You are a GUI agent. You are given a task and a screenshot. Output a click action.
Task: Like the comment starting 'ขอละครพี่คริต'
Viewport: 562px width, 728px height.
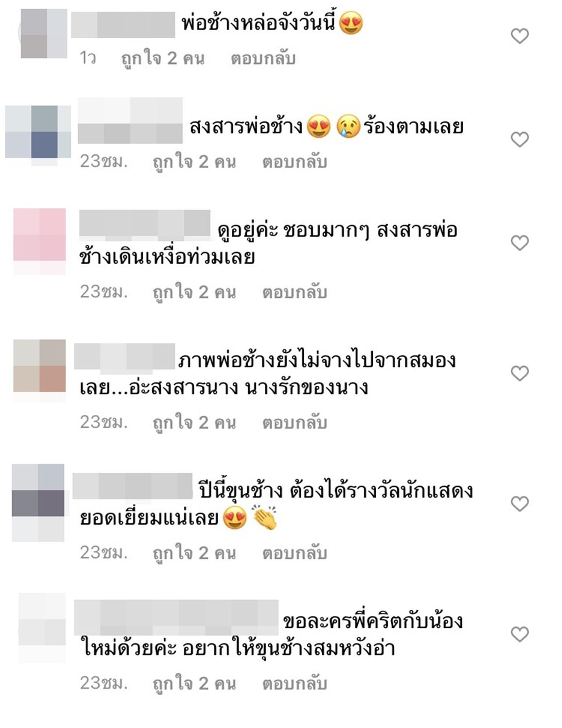pos(519,634)
